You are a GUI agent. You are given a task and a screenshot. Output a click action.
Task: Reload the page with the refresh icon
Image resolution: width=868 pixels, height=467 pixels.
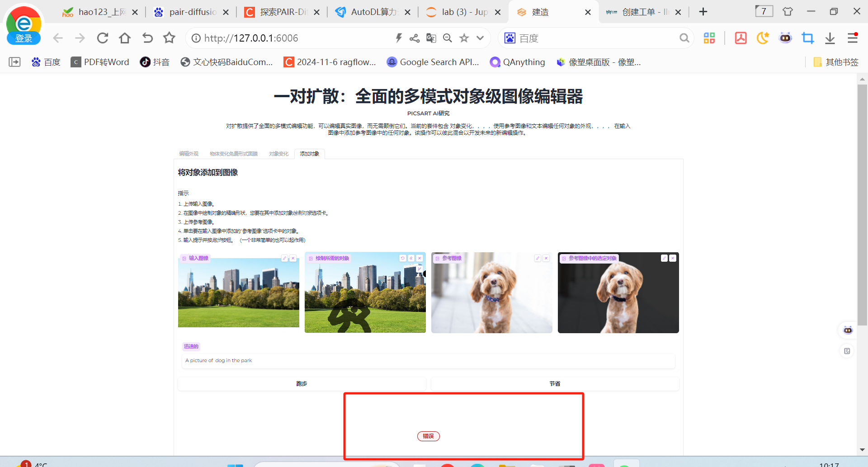point(103,38)
